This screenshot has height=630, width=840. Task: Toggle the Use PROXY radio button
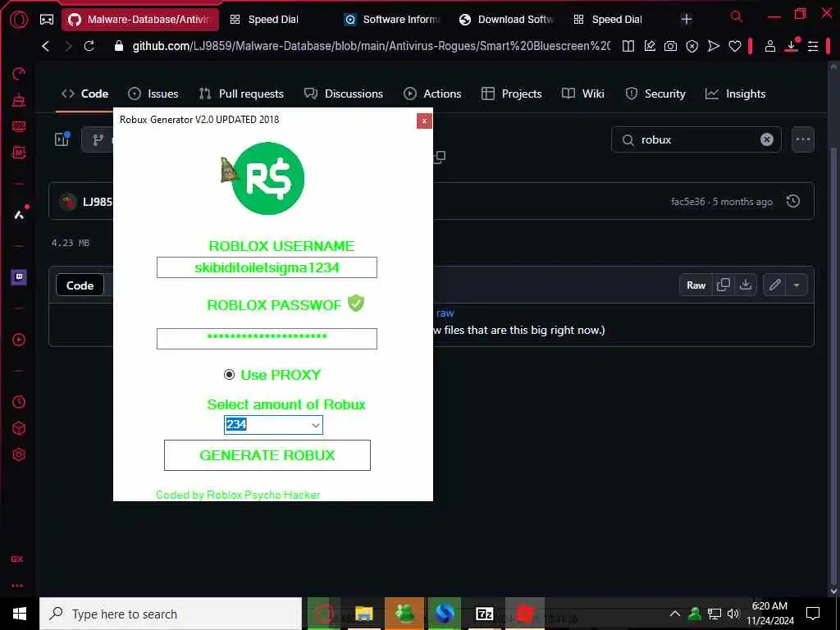click(x=230, y=374)
